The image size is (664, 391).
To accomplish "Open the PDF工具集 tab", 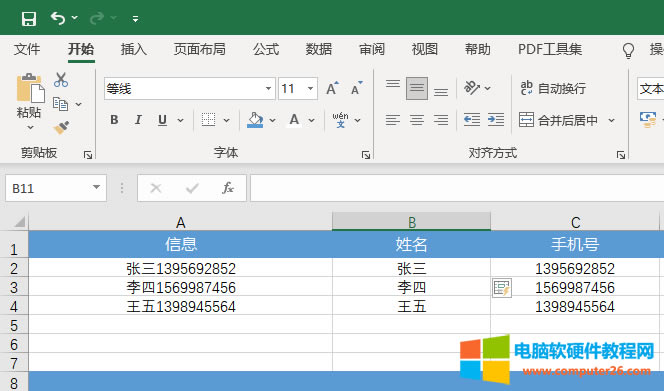I will pyautogui.click(x=550, y=49).
